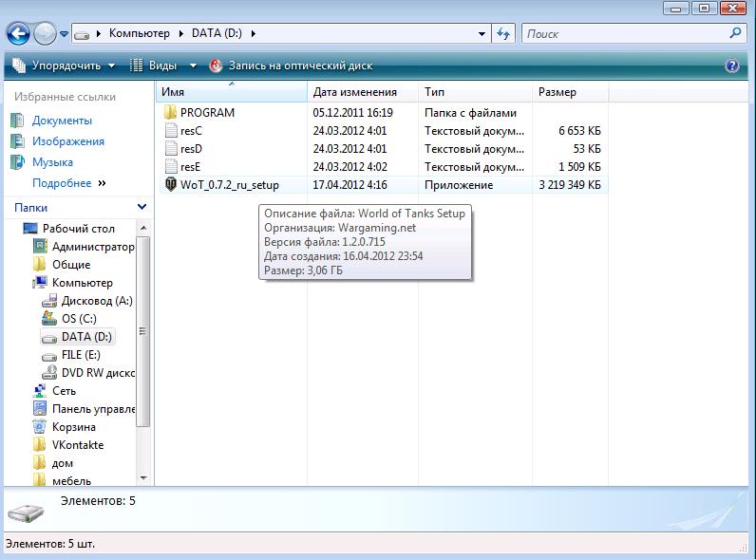Image resolution: width=756 pixels, height=559 pixels.
Task: Collapse the Папки folders pane chevron
Action: click(x=142, y=207)
